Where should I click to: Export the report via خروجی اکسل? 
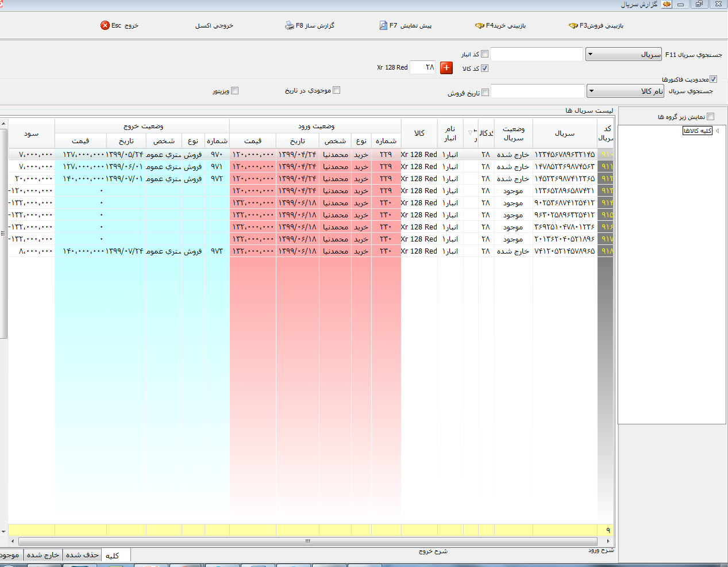(x=214, y=25)
